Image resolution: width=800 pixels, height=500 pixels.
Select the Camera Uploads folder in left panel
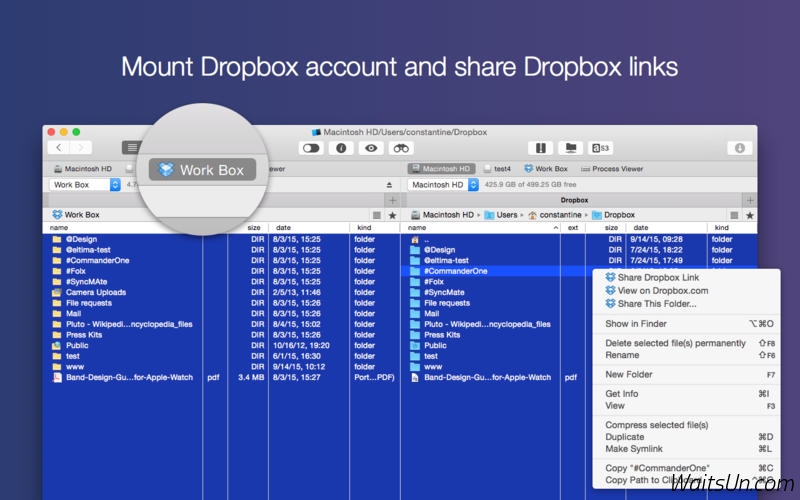coord(96,292)
